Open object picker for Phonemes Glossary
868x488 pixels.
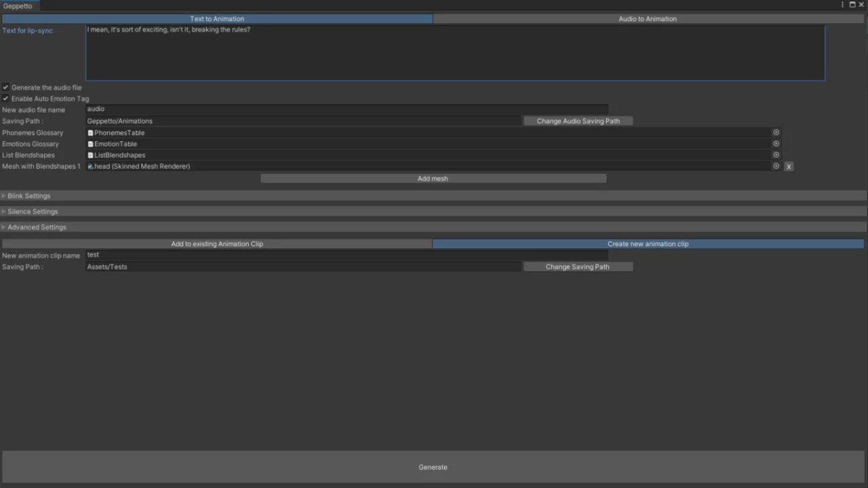click(776, 133)
